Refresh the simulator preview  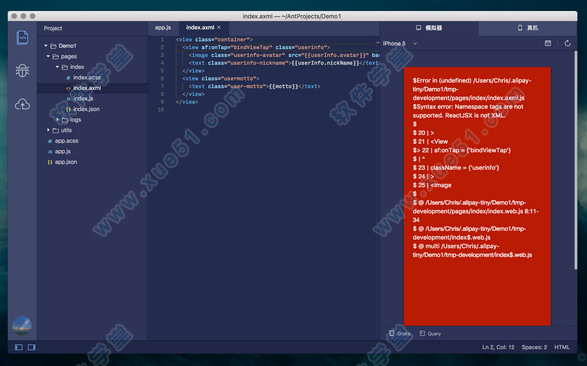[x=568, y=43]
